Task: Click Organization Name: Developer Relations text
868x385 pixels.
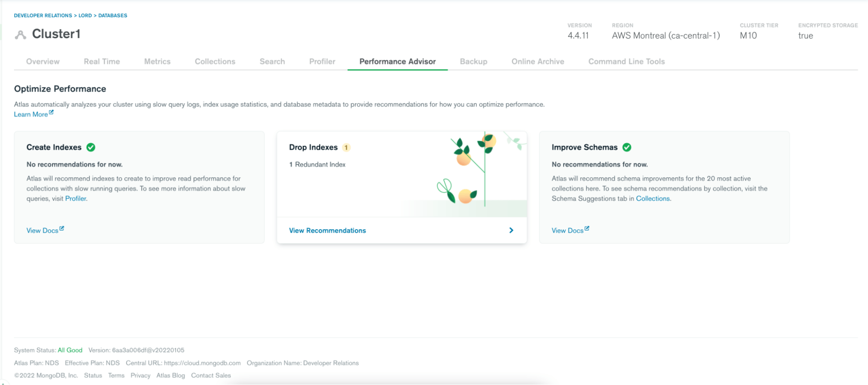Action: (303, 363)
